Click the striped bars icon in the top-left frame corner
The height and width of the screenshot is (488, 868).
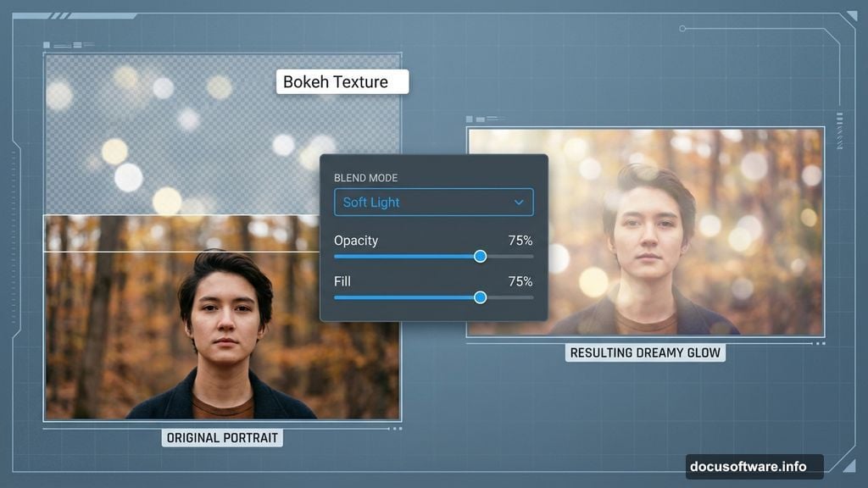61,14
